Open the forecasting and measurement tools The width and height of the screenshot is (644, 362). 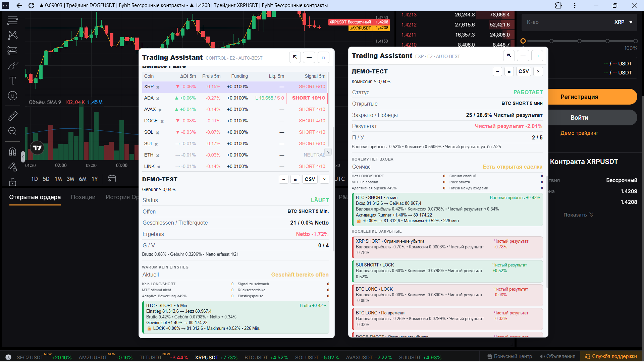tap(12, 51)
